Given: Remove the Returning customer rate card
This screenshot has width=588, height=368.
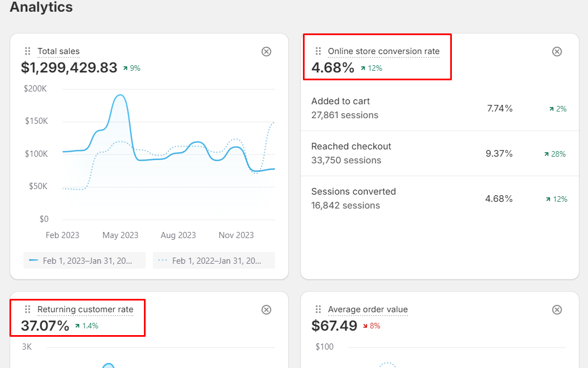Looking at the screenshot, I should click(x=266, y=309).
